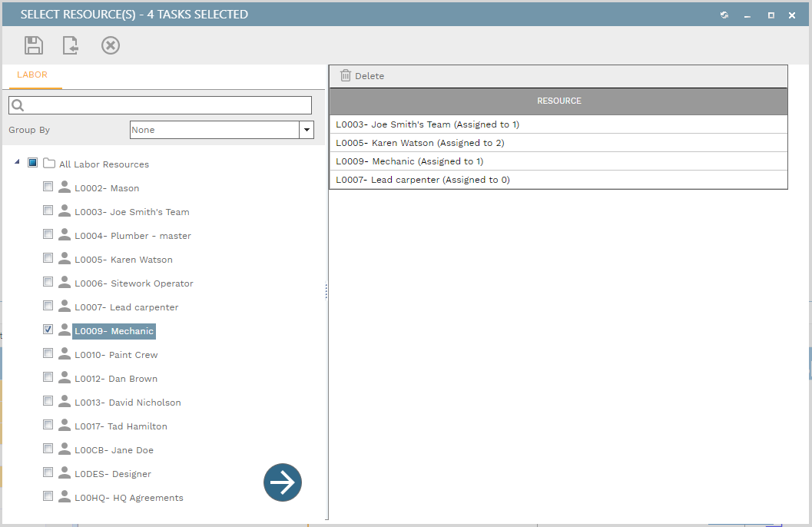
Task: Click the circled X cancel icon
Action: pos(111,46)
